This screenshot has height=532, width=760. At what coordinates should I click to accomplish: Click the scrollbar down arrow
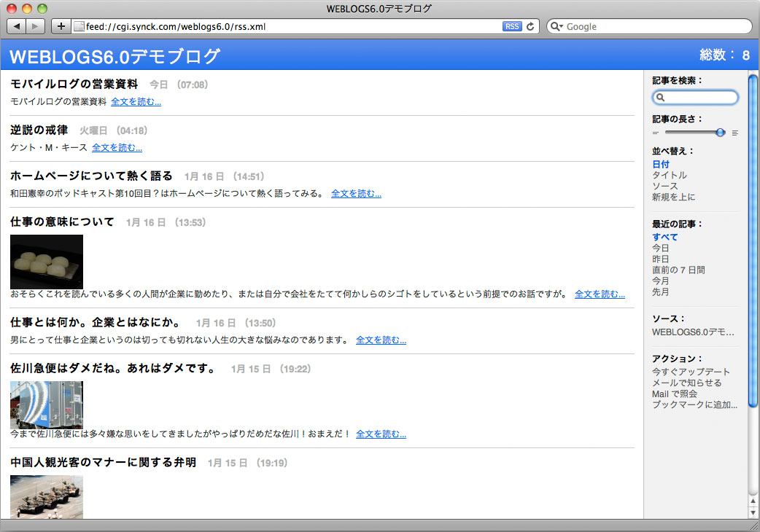pos(753,512)
